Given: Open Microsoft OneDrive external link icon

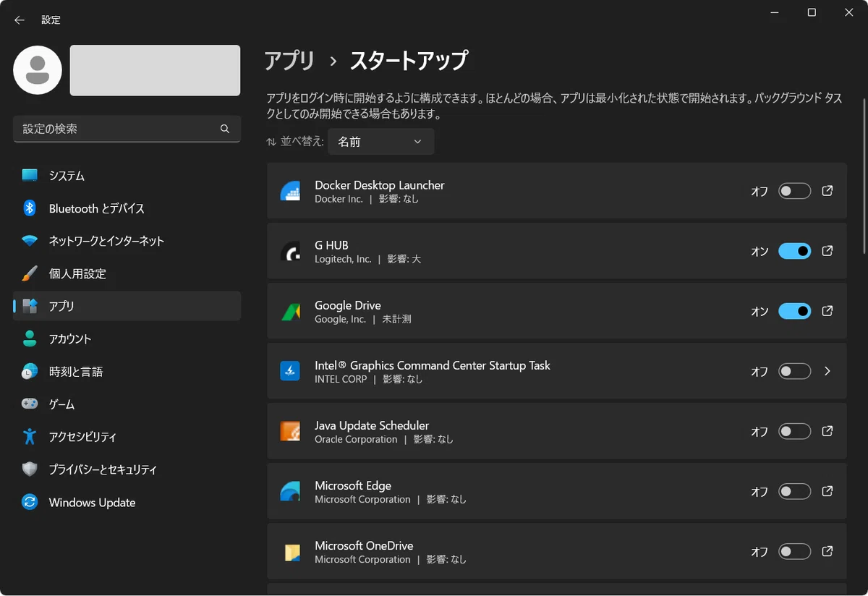Looking at the screenshot, I should pyautogui.click(x=827, y=551).
